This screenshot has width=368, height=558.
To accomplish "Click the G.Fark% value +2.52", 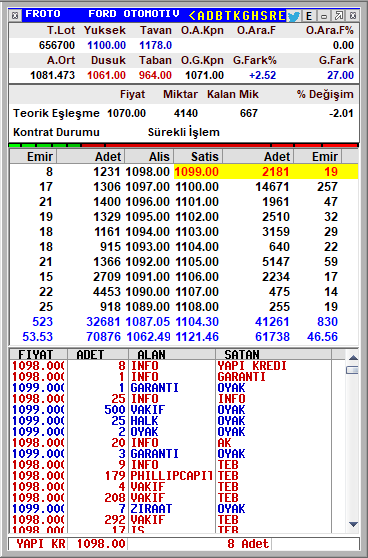I will click(x=263, y=75).
